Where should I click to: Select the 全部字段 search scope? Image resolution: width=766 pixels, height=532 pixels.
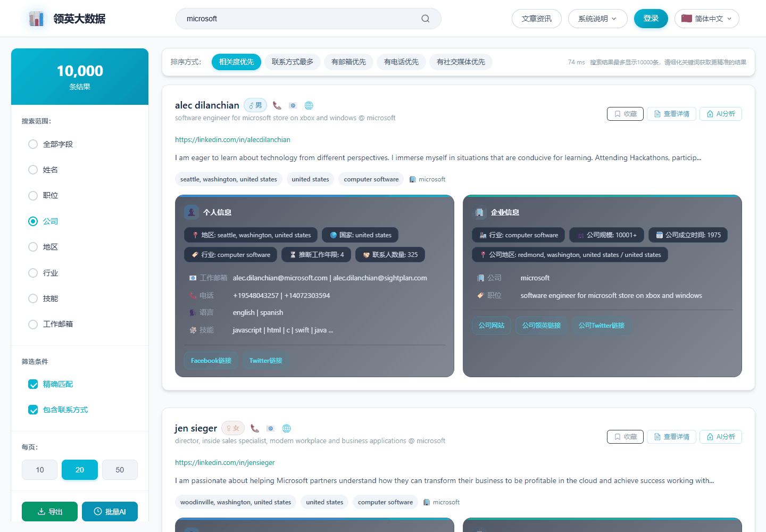click(x=33, y=144)
